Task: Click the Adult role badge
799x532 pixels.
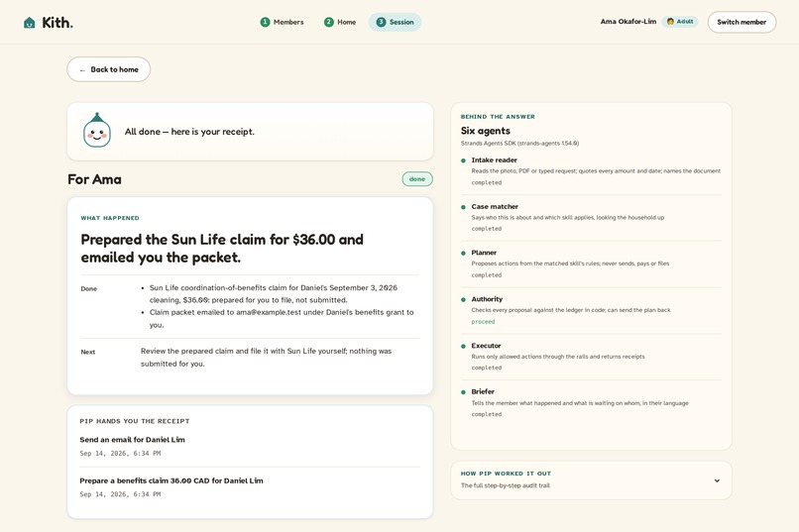Action: [680, 22]
